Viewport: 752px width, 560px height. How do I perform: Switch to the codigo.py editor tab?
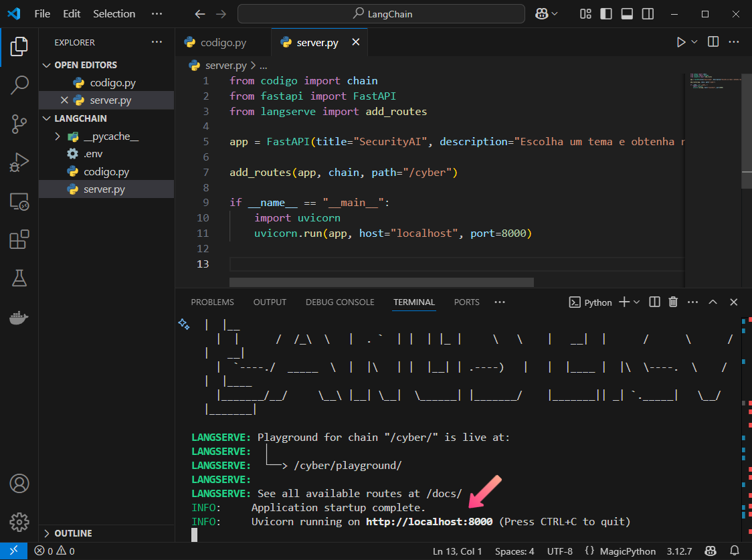pos(223,43)
